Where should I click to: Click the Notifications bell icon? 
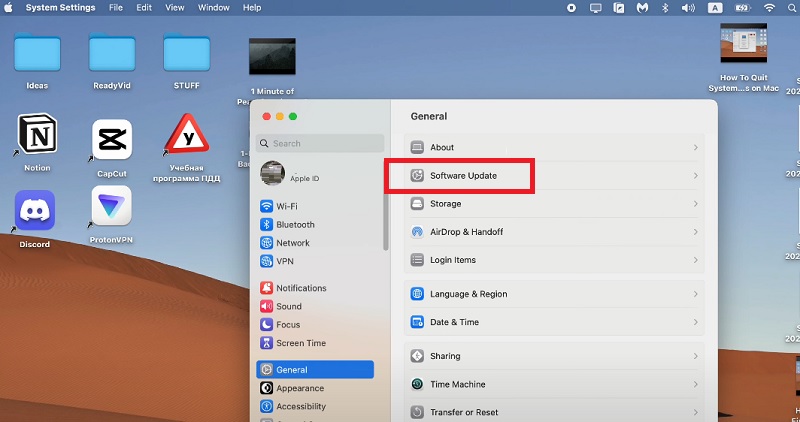pyautogui.click(x=266, y=288)
